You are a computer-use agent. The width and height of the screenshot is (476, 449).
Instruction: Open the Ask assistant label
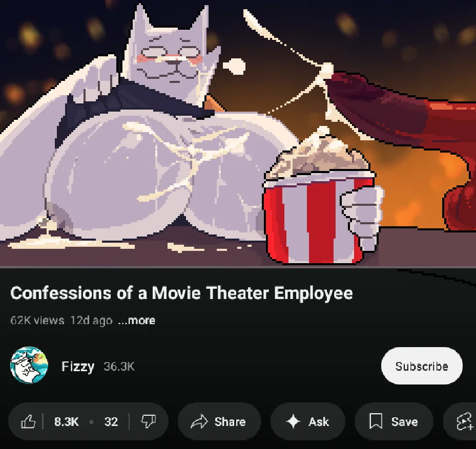tap(319, 422)
